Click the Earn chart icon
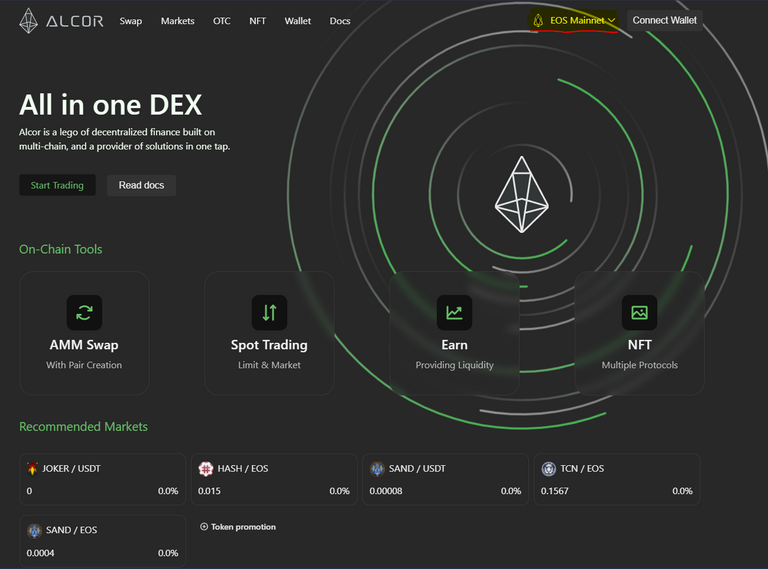 [x=455, y=312]
